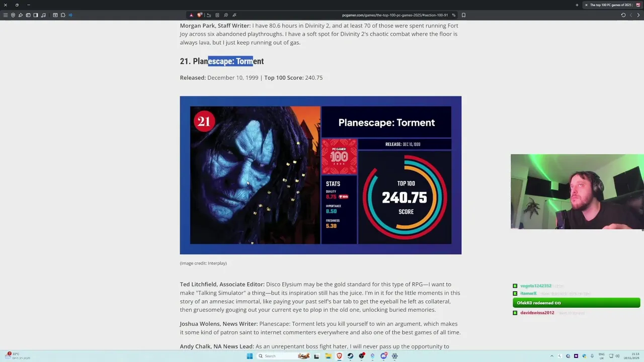Click 'Ted Litchfield, Associate Editor:' name
This screenshot has width=644, height=362.
click(x=222, y=284)
